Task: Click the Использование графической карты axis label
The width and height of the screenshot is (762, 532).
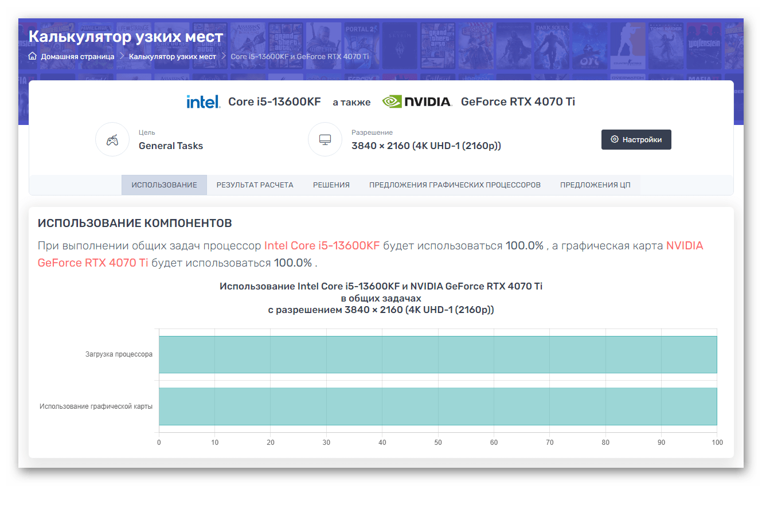Action: pyautogui.click(x=96, y=406)
